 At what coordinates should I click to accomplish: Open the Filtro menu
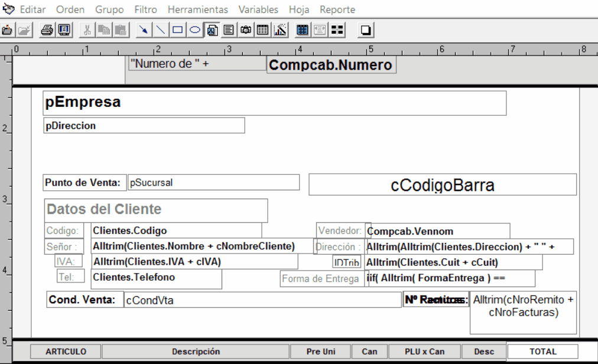point(146,9)
